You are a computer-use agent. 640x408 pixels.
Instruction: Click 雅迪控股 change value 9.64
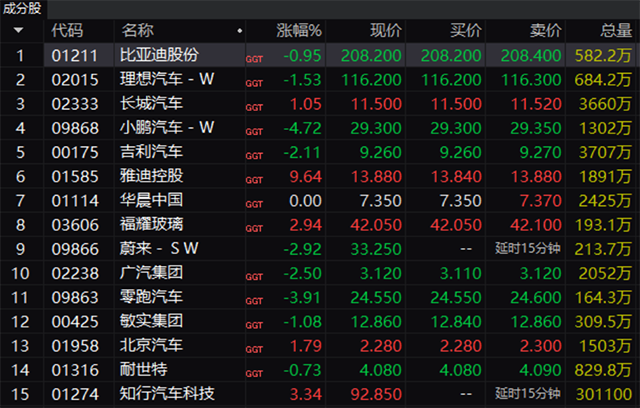coord(306,177)
